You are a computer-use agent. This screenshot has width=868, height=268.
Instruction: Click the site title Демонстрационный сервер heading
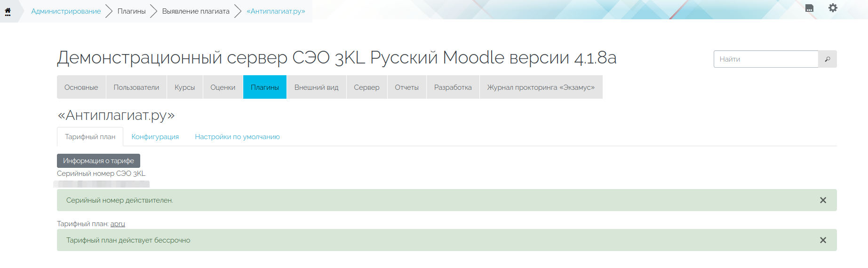tap(337, 58)
